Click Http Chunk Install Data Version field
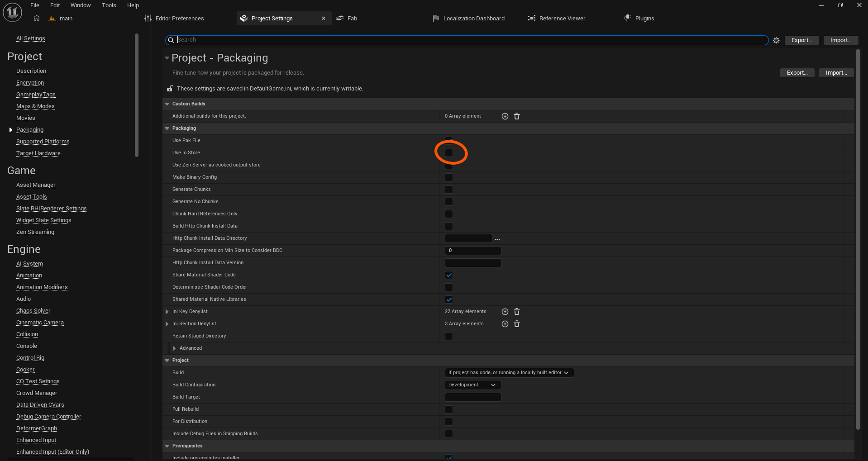This screenshot has height=461, width=868. click(x=473, y=263)
